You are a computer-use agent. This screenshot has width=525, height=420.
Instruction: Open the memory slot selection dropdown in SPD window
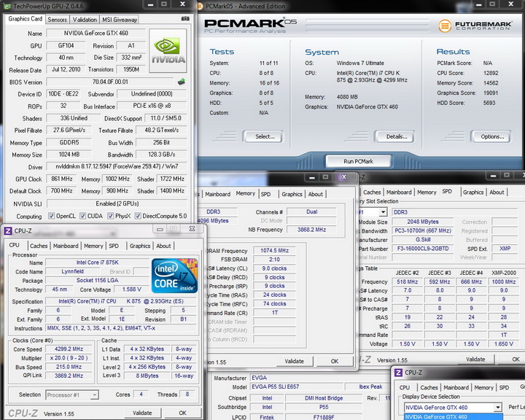click(x=383, y=212)
